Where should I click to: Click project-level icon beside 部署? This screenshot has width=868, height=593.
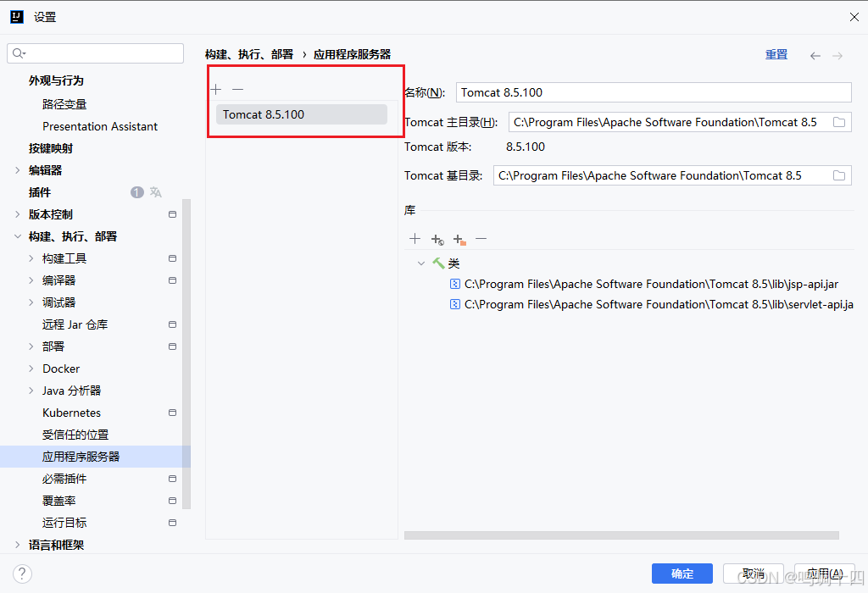click(173, 346)
